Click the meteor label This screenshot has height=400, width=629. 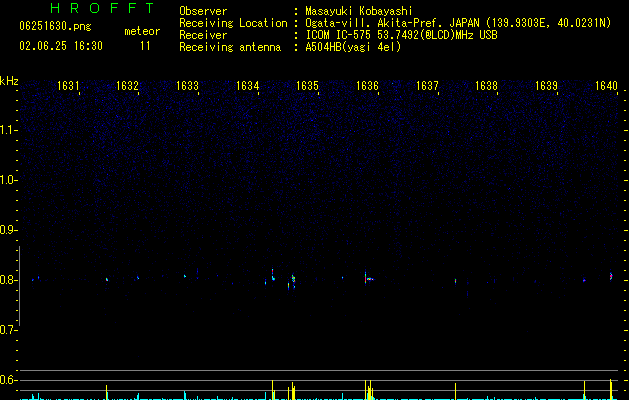tap(142, 31)
